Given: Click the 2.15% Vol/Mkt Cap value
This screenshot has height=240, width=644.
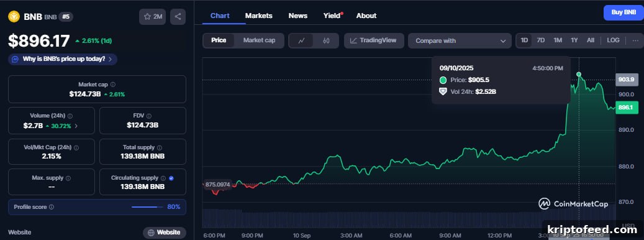Looking at the screenshot, I should 52,156.
